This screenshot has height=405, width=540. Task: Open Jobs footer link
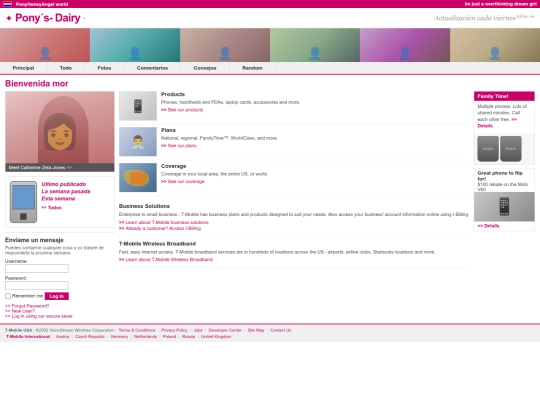[x=198, y=330]
